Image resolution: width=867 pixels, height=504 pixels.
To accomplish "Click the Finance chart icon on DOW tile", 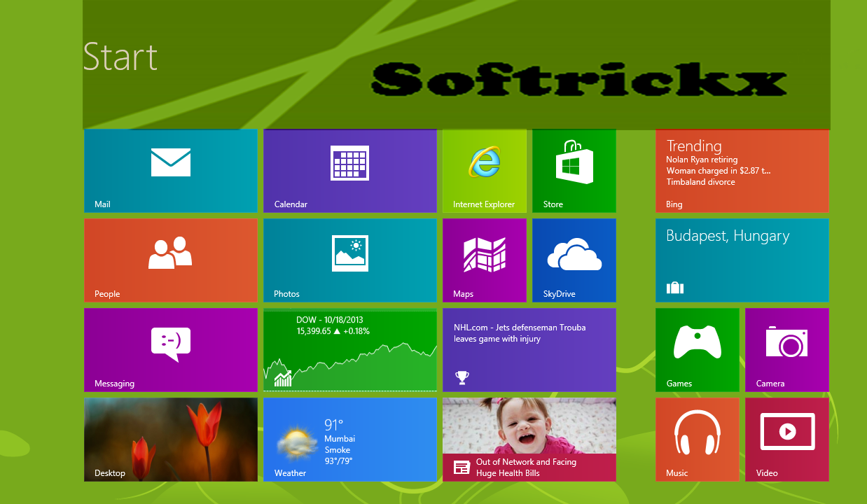I will (283, 379).
